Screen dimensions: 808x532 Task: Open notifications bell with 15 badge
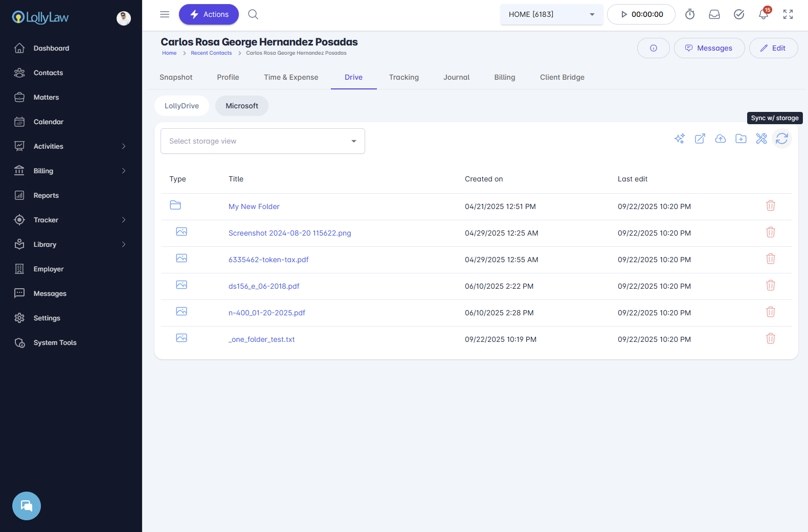764,13
